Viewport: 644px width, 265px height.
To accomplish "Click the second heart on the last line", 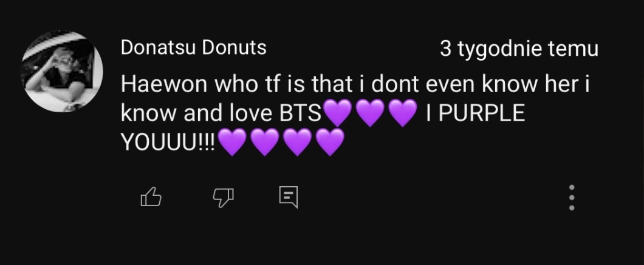I will tap(264, 143).
